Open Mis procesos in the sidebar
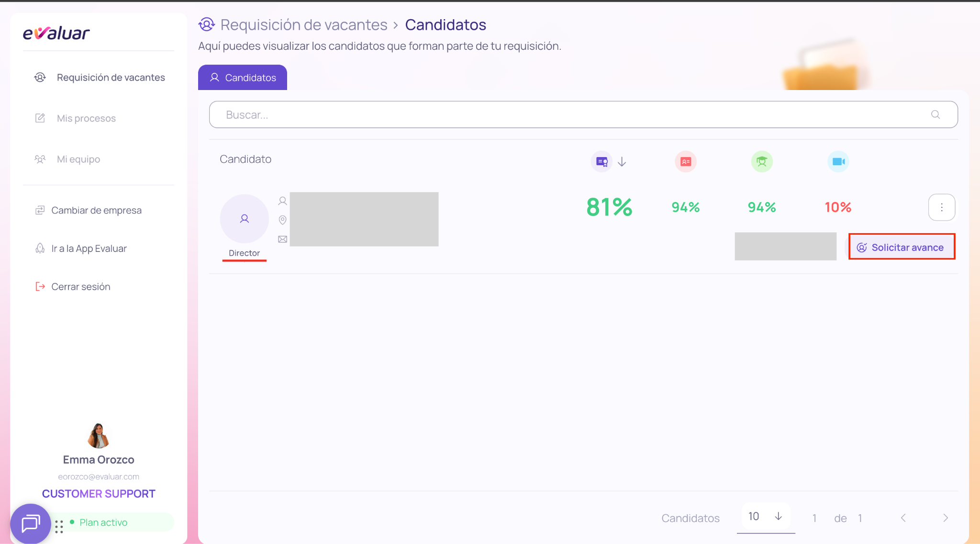 86,118
